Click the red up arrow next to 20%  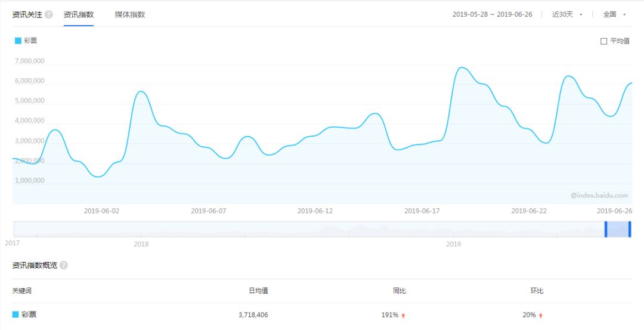[540, 316]
